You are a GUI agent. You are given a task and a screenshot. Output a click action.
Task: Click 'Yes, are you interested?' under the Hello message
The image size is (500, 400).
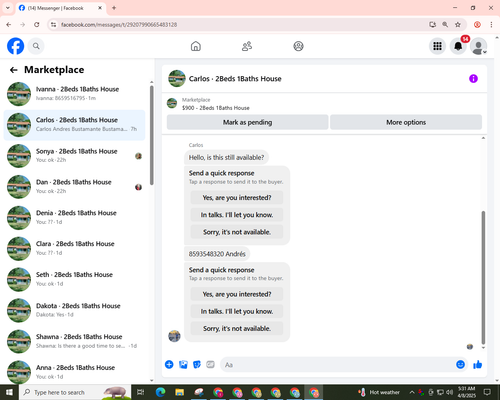click(237, 198)
